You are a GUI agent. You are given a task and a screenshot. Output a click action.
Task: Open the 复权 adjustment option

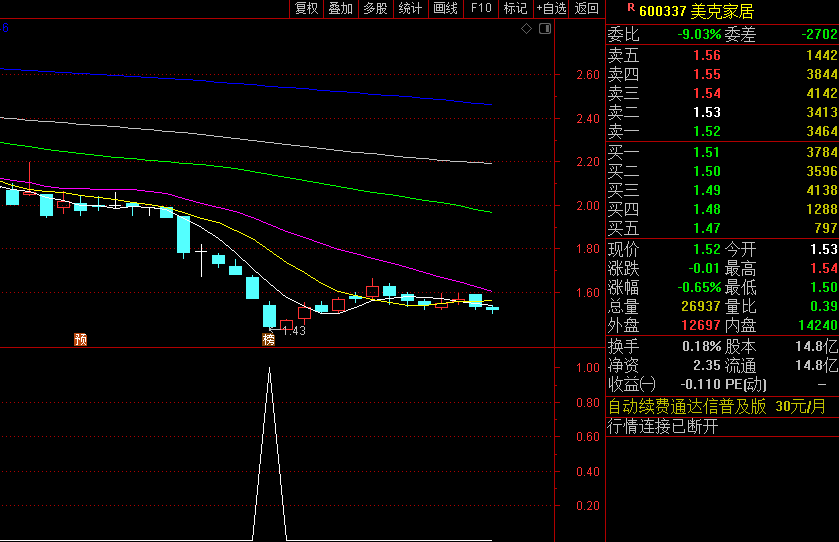click(x=306, y=8)
